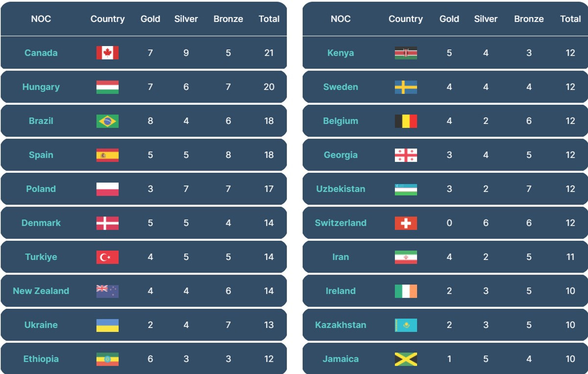Click the Kenya flag icon

pos(406,53)
